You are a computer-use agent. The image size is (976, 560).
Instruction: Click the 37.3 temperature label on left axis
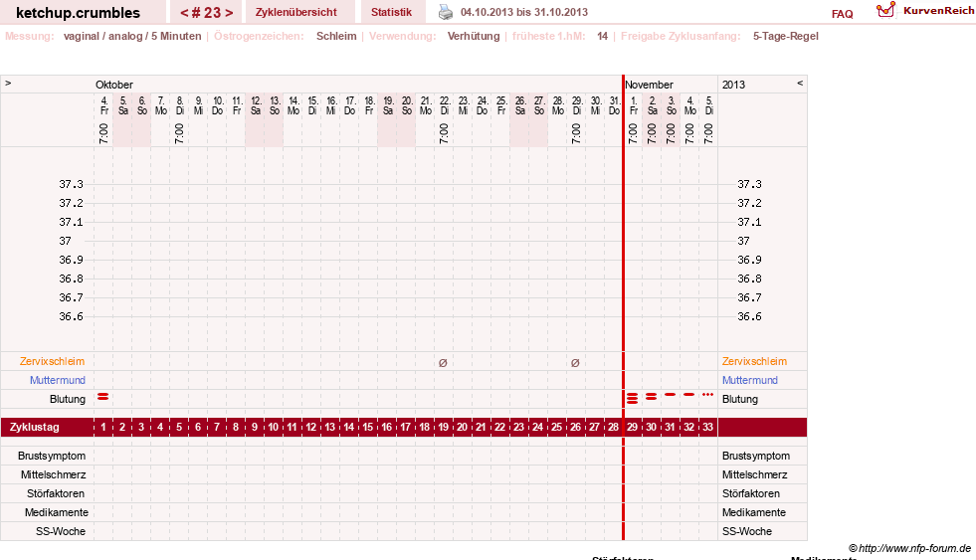pyautogui.click(x=71, y=184)
